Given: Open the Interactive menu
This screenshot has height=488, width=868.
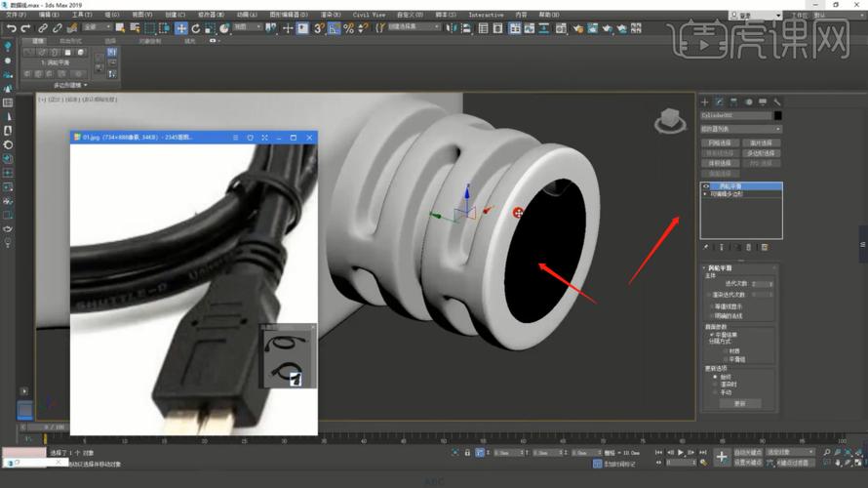Looking at the screenshot, I should [x=486, y=15].
